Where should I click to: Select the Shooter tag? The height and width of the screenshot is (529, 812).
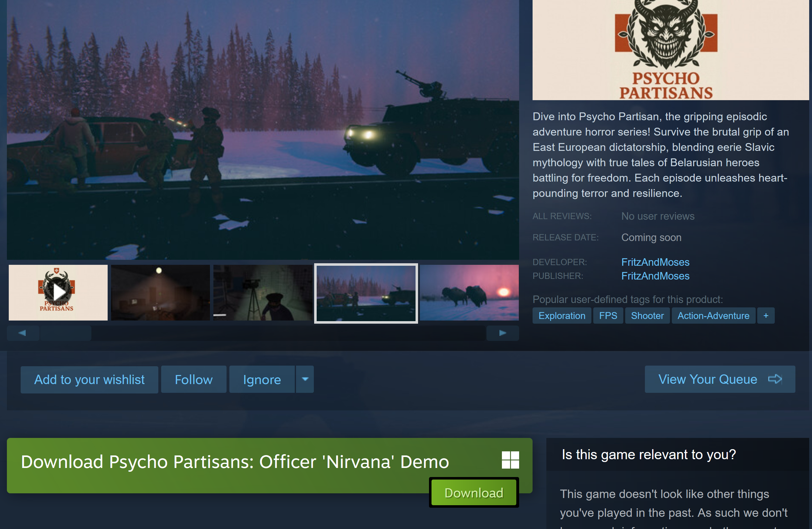pos(647,316)
